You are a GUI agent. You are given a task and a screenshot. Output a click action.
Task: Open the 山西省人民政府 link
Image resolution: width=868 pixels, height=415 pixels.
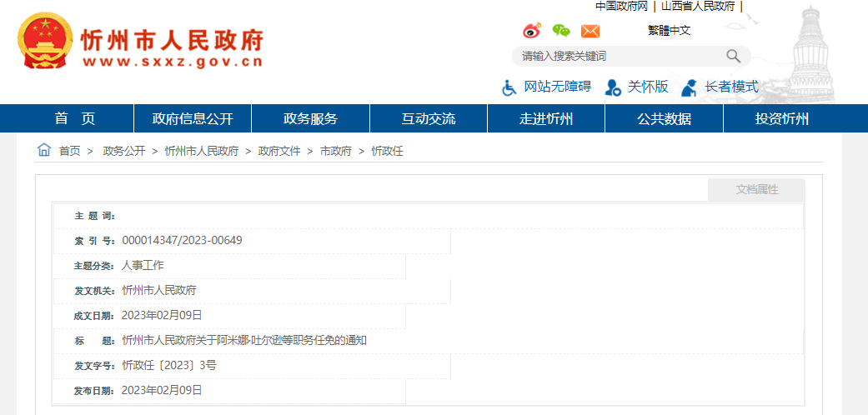click(698, 6)
